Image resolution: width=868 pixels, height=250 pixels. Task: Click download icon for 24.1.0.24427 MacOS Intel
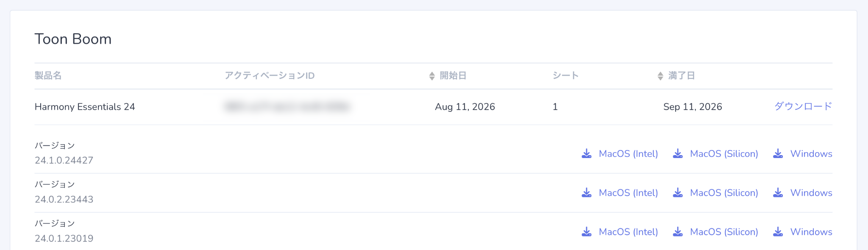tap(587, 153)
